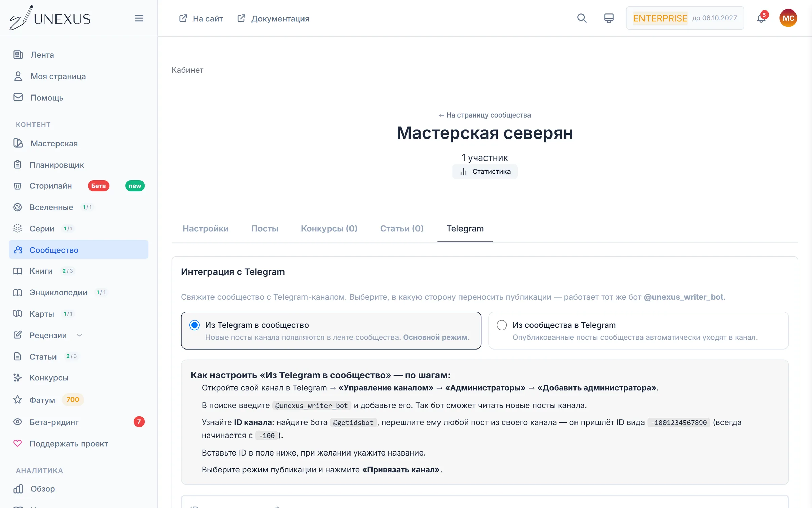Viewport: 812px width, 508px height.
Task: Click Кабинет breadcrumb
Action: click(187, 70)
